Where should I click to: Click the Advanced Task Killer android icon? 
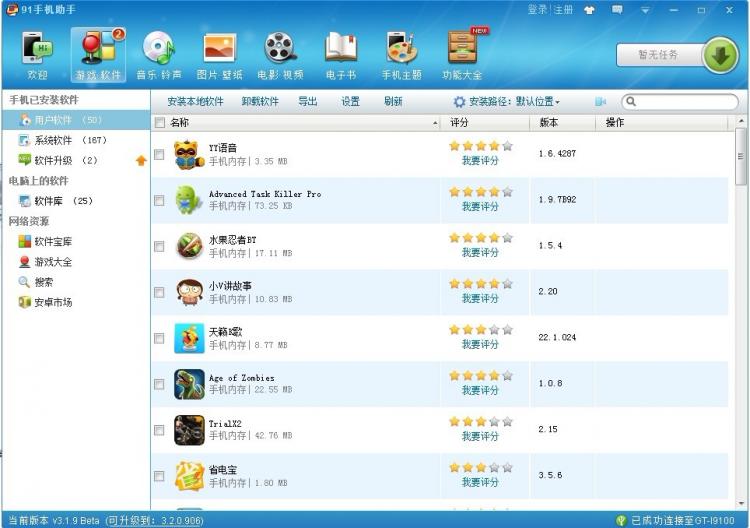[x=189, y=200]
